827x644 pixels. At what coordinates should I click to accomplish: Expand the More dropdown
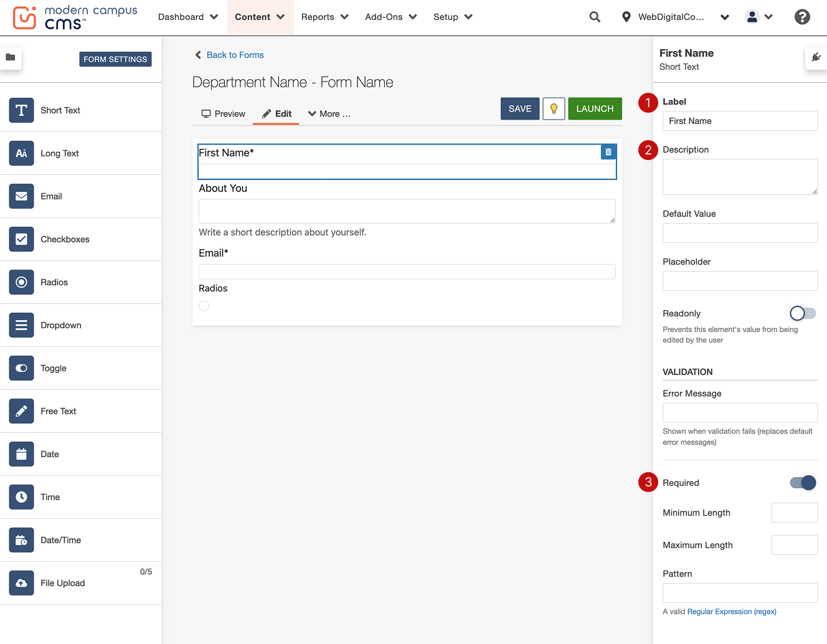329,114
